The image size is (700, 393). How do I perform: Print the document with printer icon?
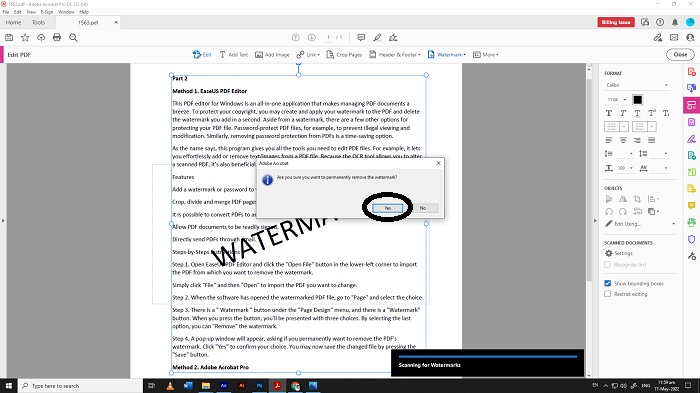pos(57,38)
